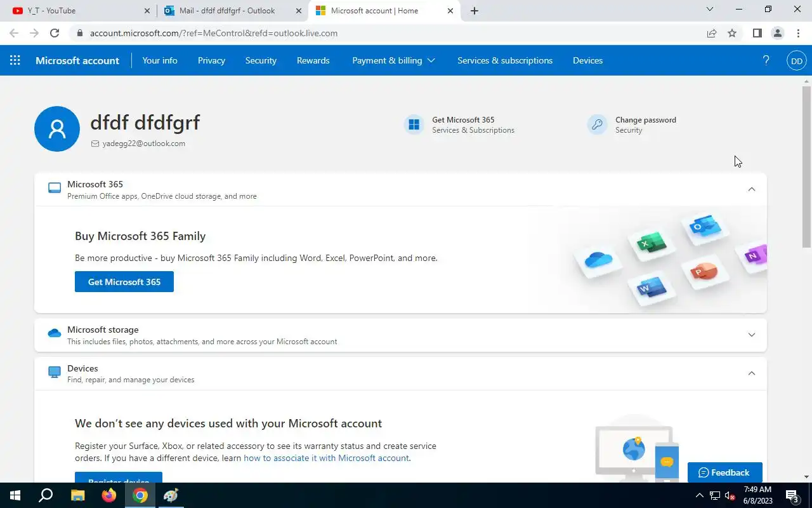Click the help question mark icon

coord(766,60)
